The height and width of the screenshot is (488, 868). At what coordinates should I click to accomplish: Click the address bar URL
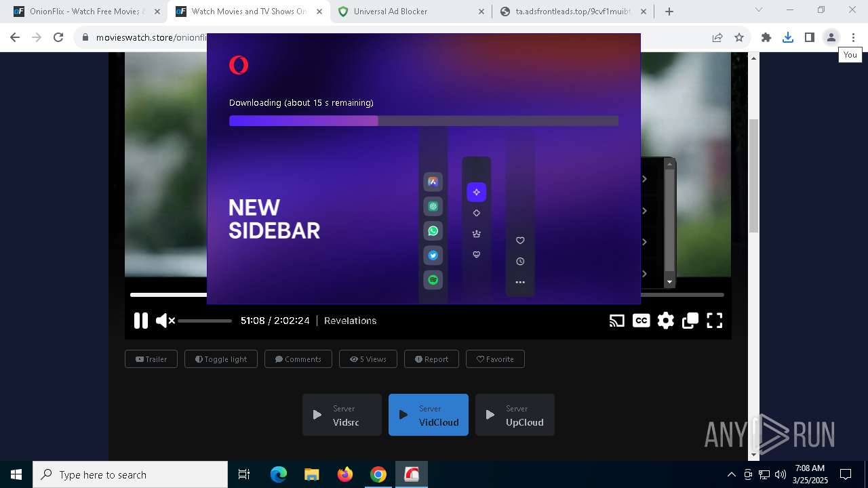[151, 38]
